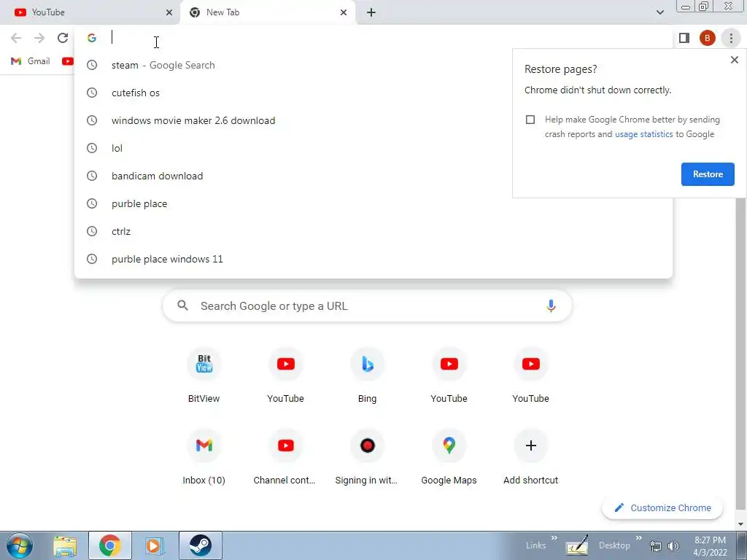747x560 pixels.
Task: Select the New Tab tab
Action: tap(267, 12)
